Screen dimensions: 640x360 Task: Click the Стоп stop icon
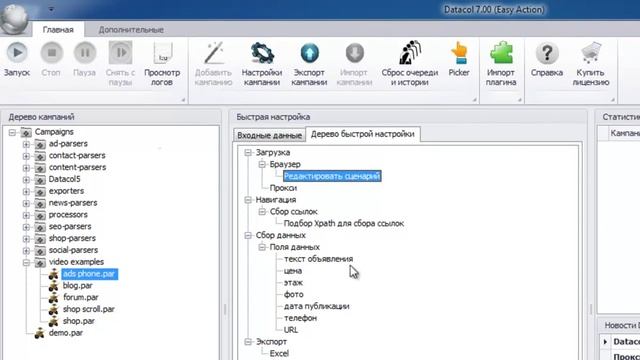tap(51, 53)
